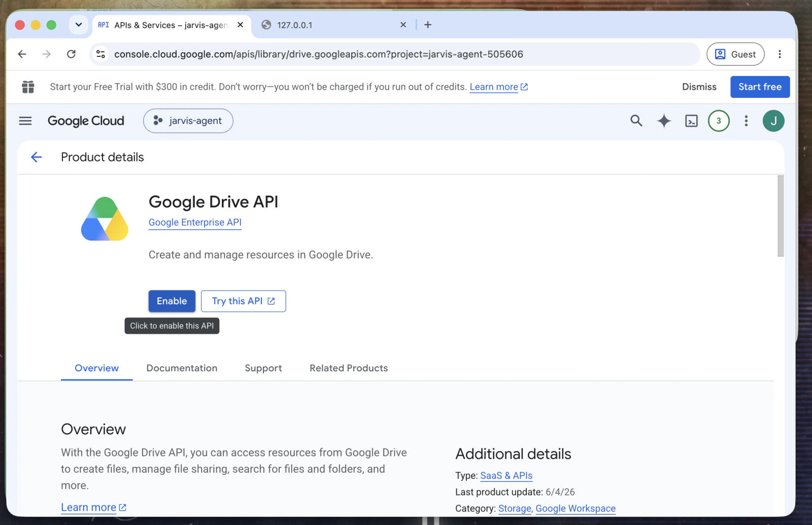Click the browser forward arrow

click(46, 54)
